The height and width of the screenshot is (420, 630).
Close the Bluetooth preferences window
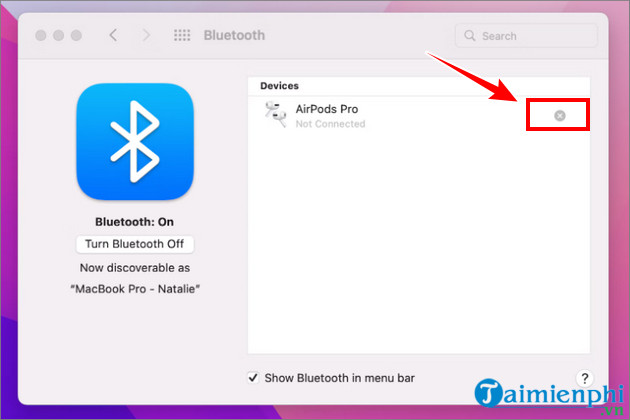click(41, 35)
